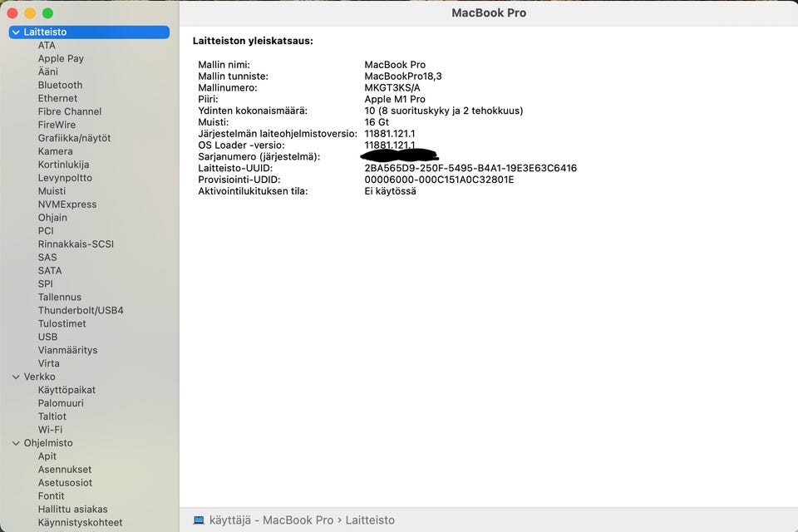Select Kamera in the sidebar

click(55, 151)
